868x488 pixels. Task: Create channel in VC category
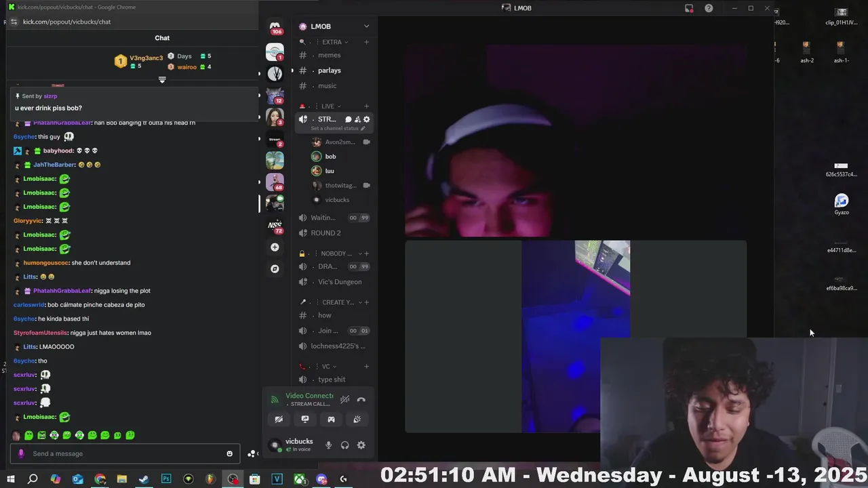pos(367,367)
